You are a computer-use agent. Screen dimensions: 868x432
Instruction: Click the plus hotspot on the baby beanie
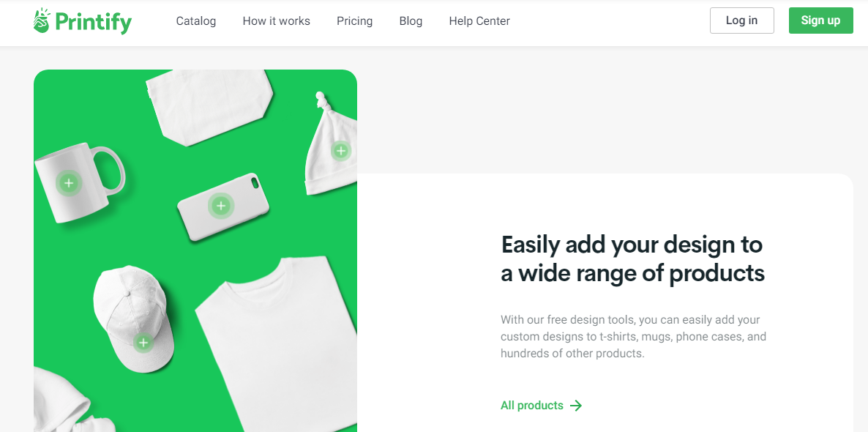[x=341, y=150]
